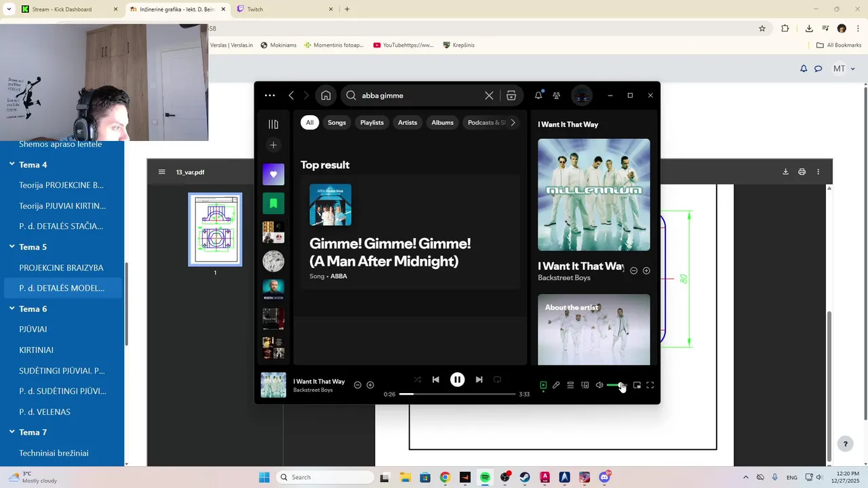Image resolution: width=868 pixels, height=488 pixels.
Task: Download 13_var.pdf
Action: tap(786, 172)
